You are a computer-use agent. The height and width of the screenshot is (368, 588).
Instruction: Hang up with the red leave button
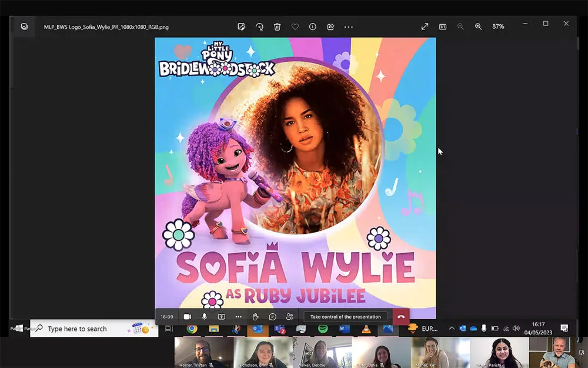click(x=400, y=317)
